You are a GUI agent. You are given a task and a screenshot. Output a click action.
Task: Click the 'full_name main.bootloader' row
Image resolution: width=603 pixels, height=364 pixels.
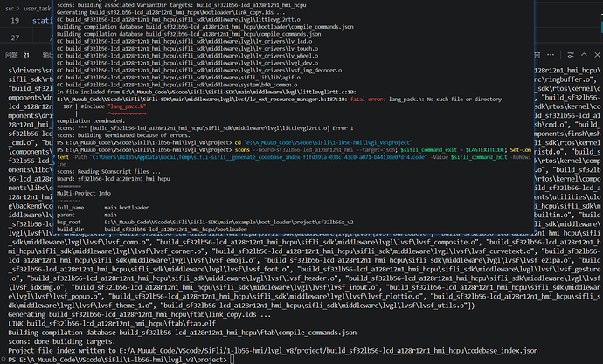[103, 208]
